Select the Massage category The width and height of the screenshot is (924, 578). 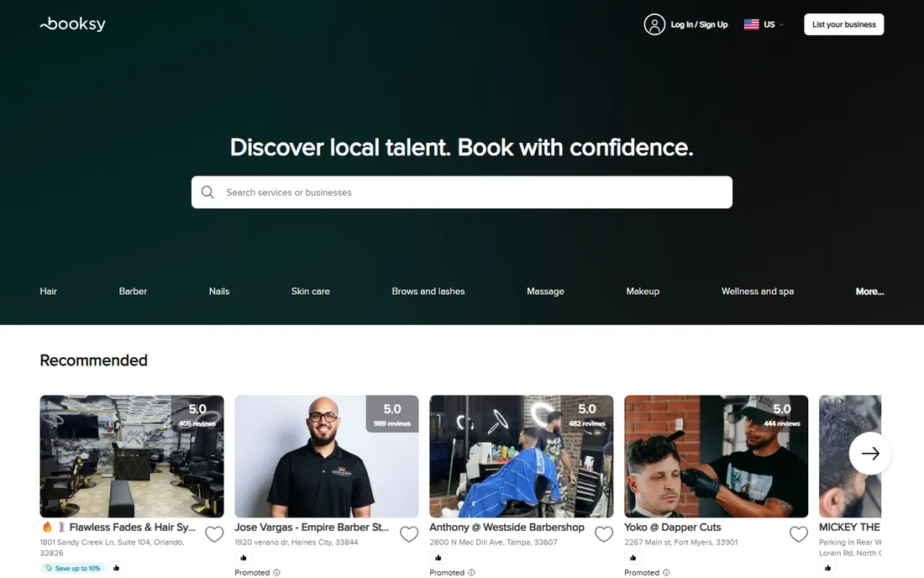[546, 291]
